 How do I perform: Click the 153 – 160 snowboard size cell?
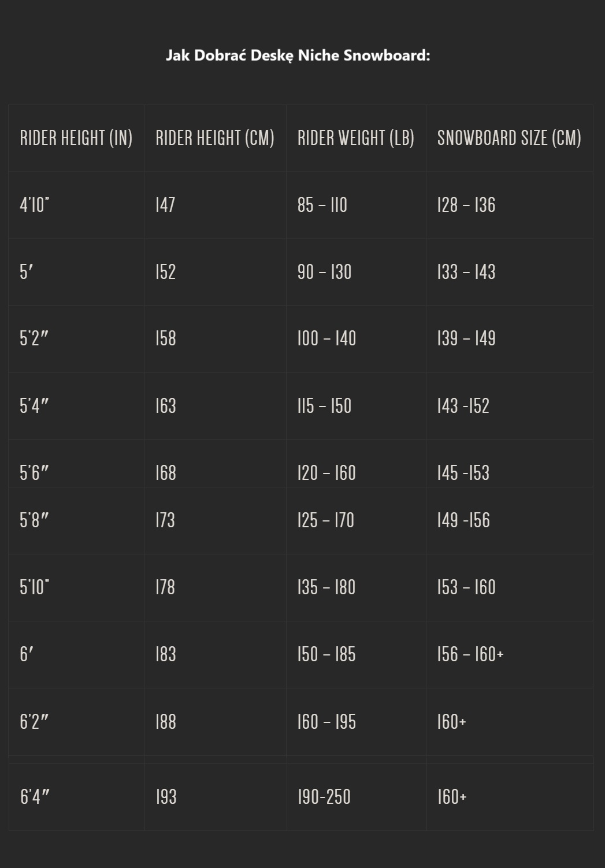pyautogui.click(x=466, y=587)
